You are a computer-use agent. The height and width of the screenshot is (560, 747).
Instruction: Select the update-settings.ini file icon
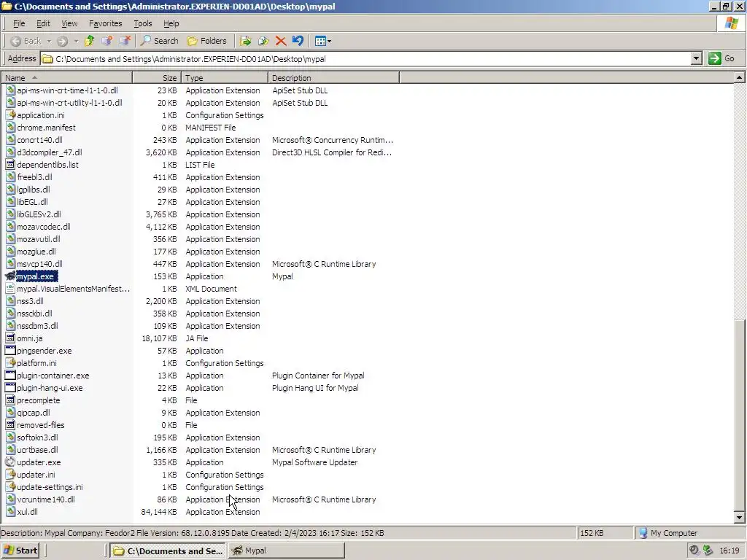tap(10, 486)
